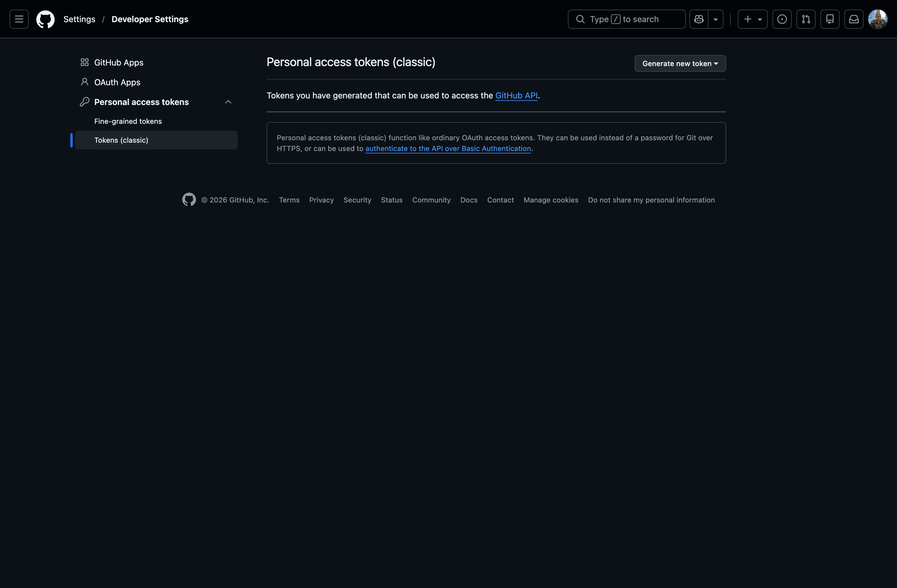Collapse the Personal access tokens section chevron
Viewport: 897px width, 588px height.
coord(228,102)
